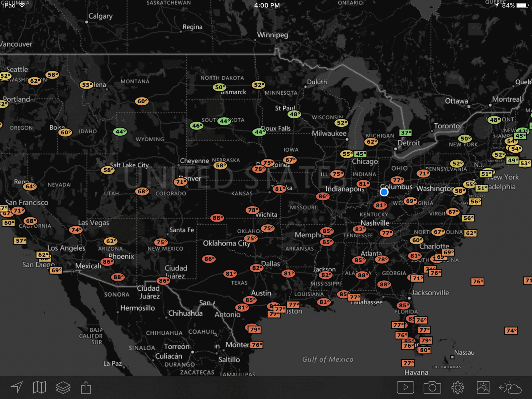Select the 88° marker above Wichita

click(217, 218)
